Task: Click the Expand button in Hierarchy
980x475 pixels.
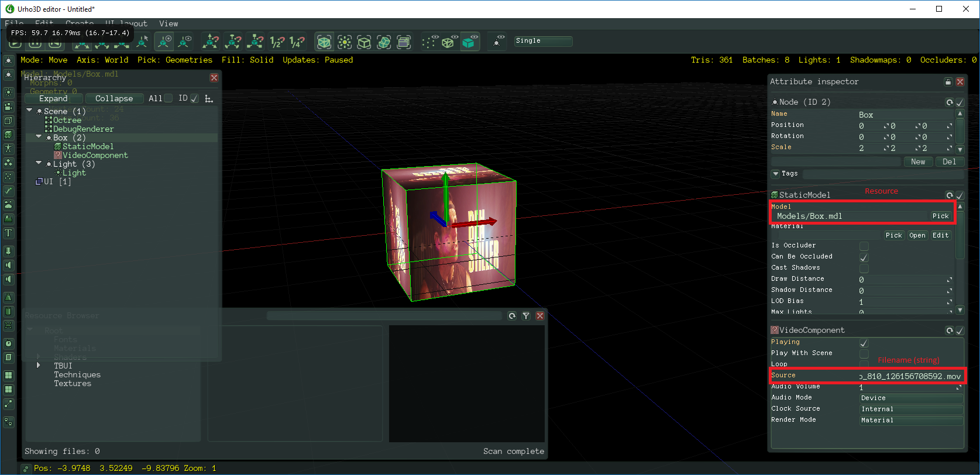Action: coord(54,98)
